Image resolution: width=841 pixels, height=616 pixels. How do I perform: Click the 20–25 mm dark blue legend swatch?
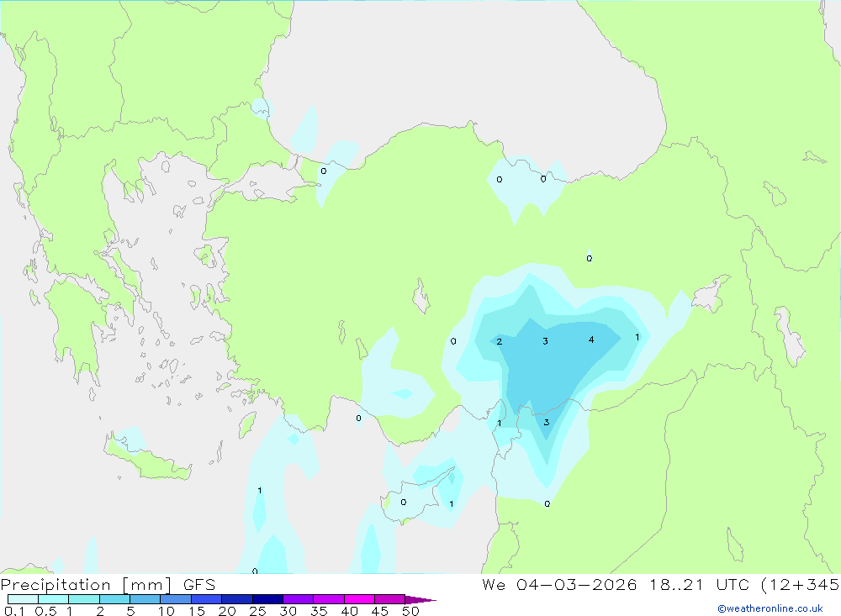(x=237, y=599)
